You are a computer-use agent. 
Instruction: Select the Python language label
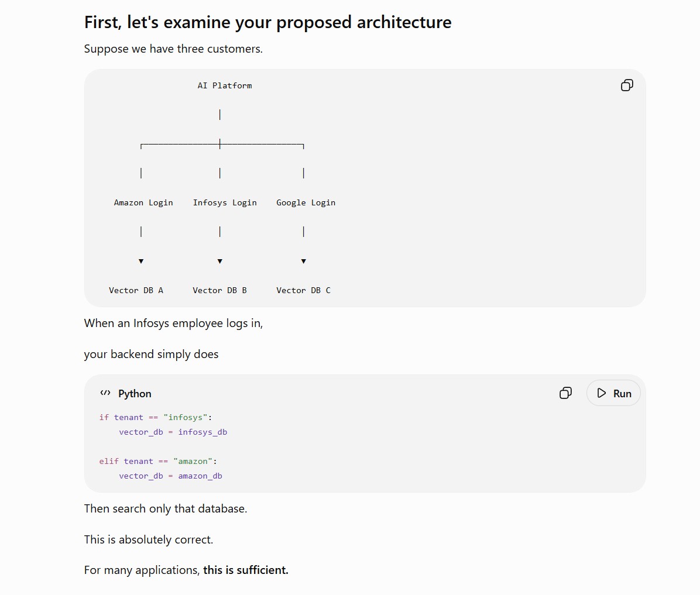click(x=135, y=394)
